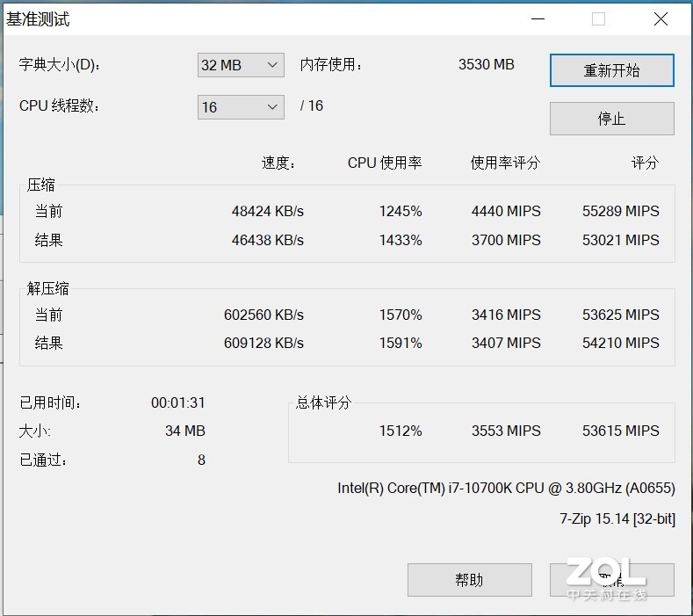Click decompression rating 54210 MIPS
The height and width of the screenshot is (616, 693).
tap(620, 343)
